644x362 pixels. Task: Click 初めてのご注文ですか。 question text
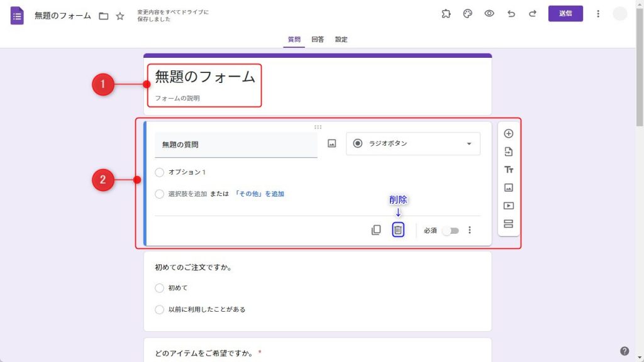coord(194,267)
